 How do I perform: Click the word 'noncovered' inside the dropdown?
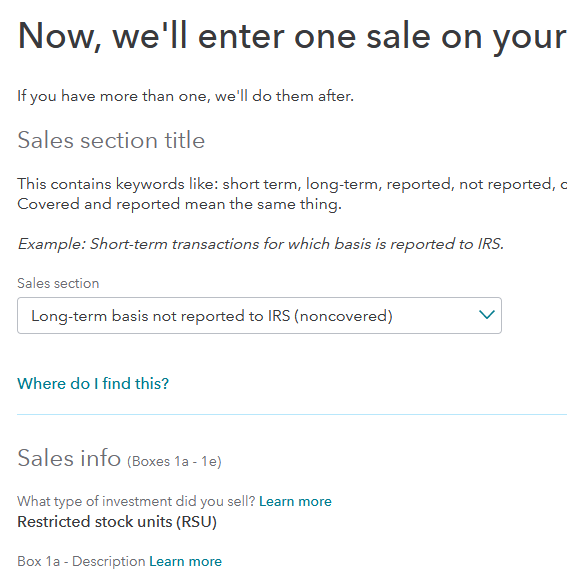[x=343, y=316]
